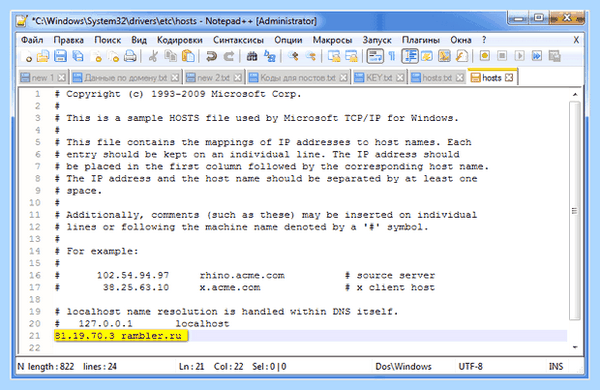The image size is (600, 390).
Task: Click the Open file folder icon
Action: pos(42,56)
